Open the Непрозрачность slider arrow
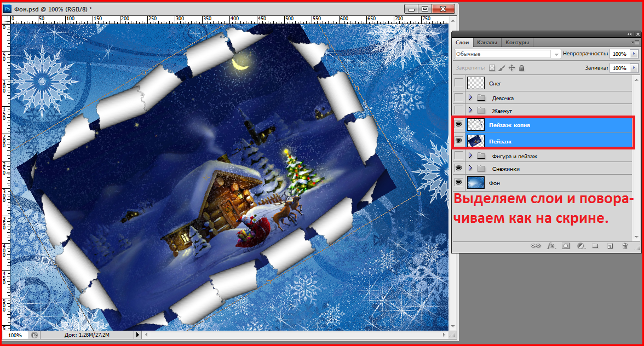644x346 pixels. click(634, 54)
